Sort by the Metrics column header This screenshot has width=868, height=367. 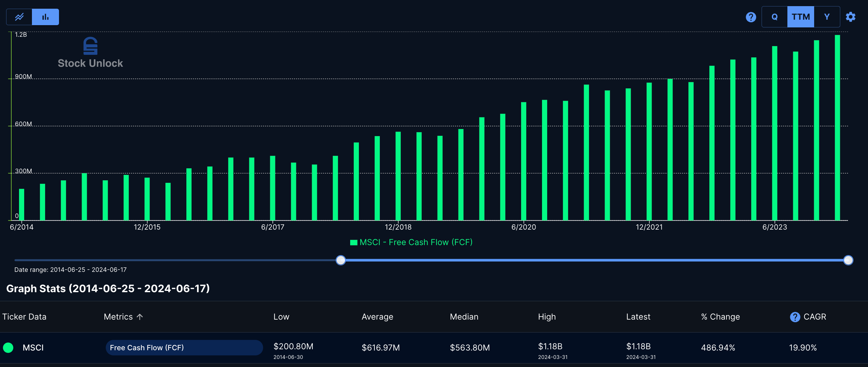(118, 317)
